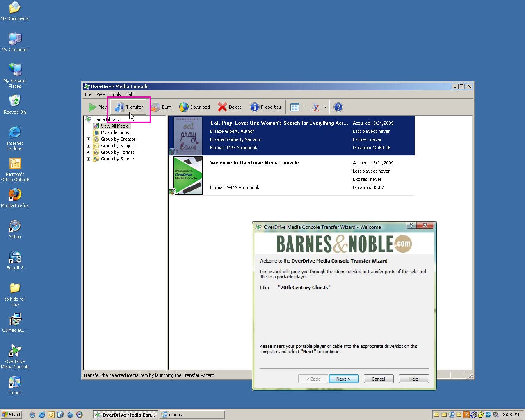
Task: Click Internet Explorer quick launch icon
Action: [42, 415]
